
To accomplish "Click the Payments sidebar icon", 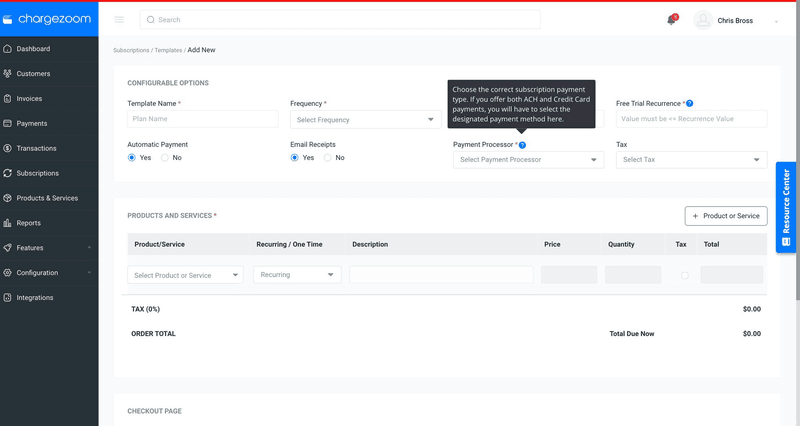I will (x=8, y=123).
